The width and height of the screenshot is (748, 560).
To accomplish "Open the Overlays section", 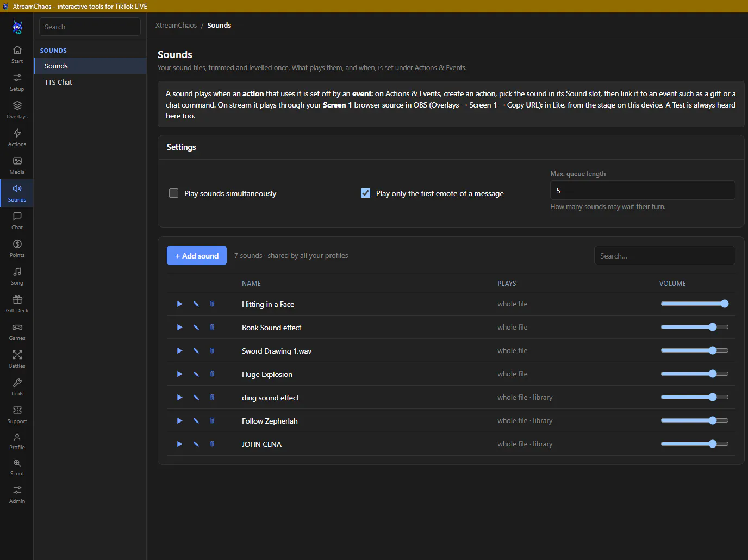I will [x=17, y=110].
